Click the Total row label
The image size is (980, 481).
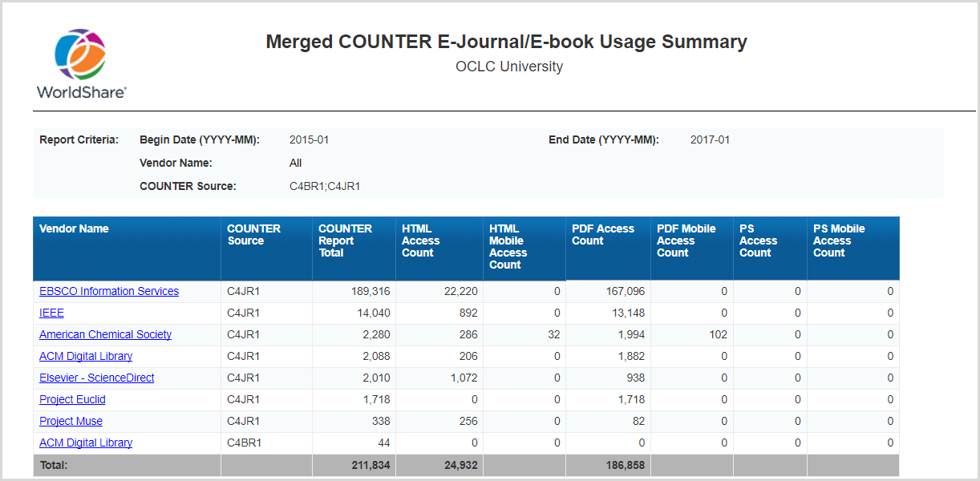click(x=54, y=465)
